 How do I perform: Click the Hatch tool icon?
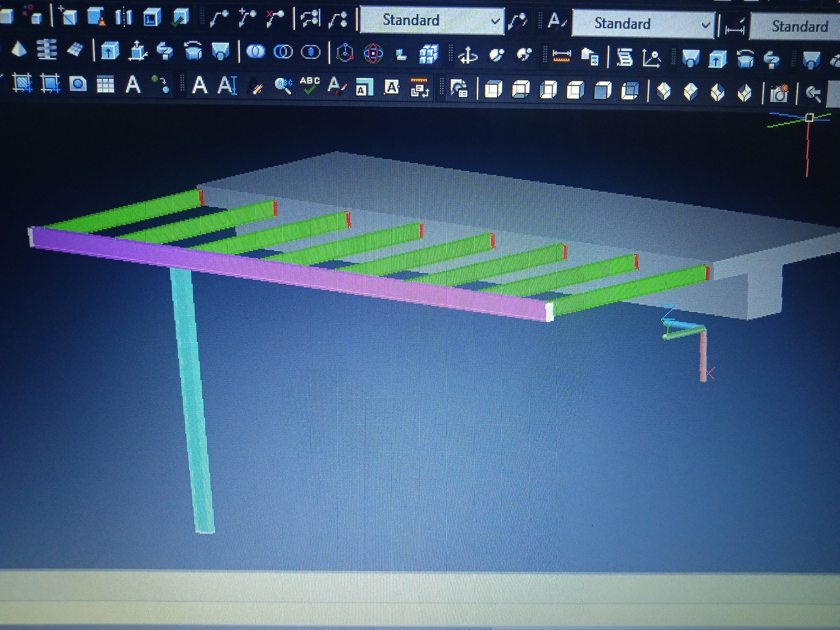22,83
